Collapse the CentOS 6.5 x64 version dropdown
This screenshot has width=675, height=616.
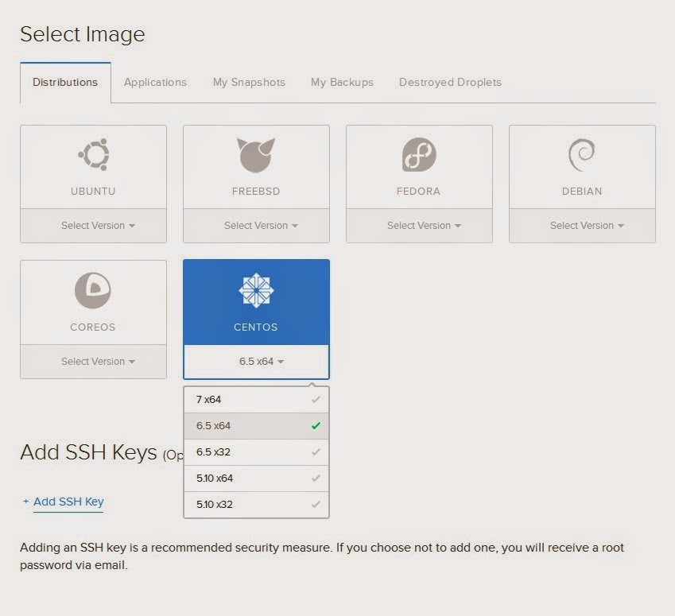(256, 362)
